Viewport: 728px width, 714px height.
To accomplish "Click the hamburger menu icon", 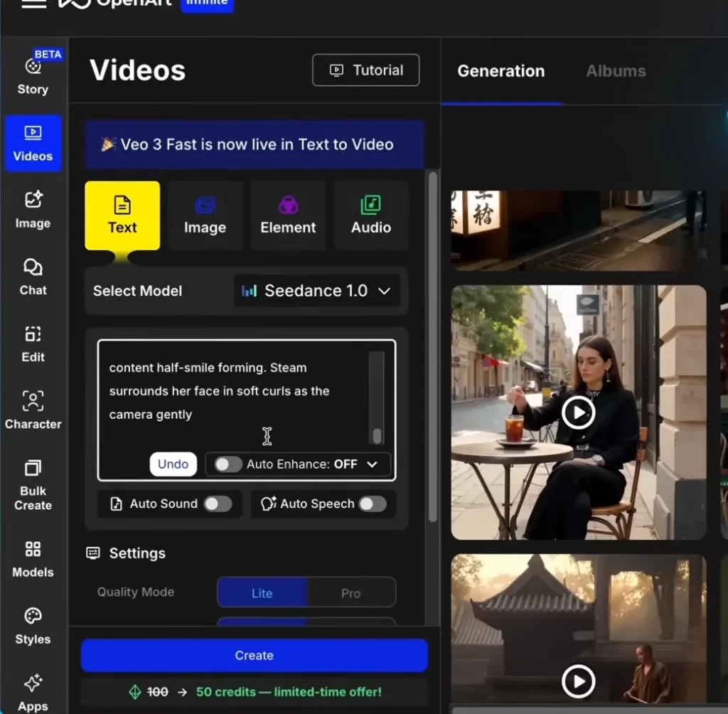I will 33,4.
